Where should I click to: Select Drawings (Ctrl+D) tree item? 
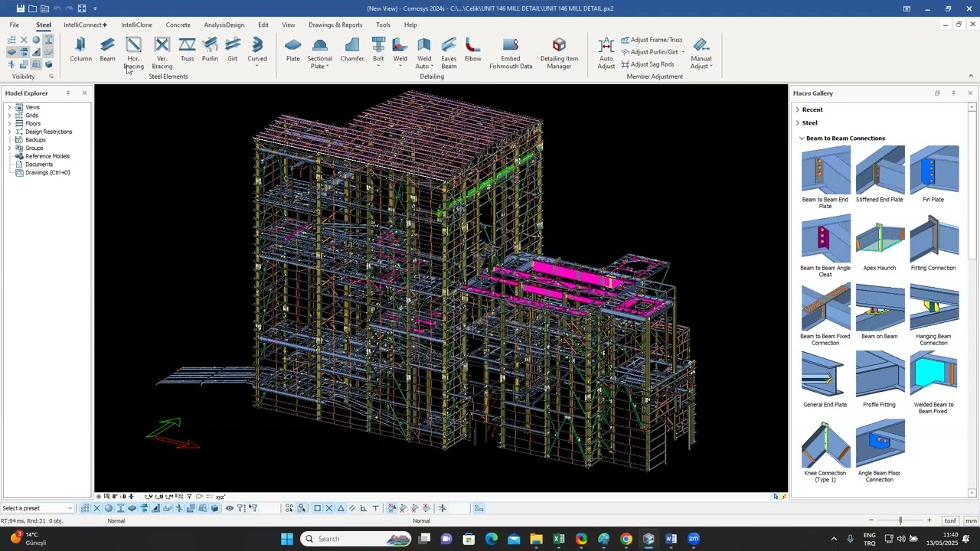(x=47, y=172)
